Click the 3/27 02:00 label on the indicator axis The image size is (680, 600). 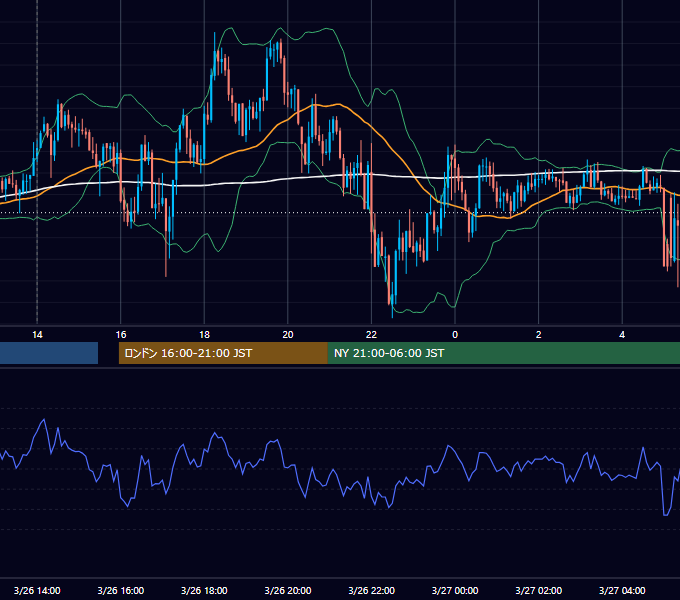(x=539, y=590)
